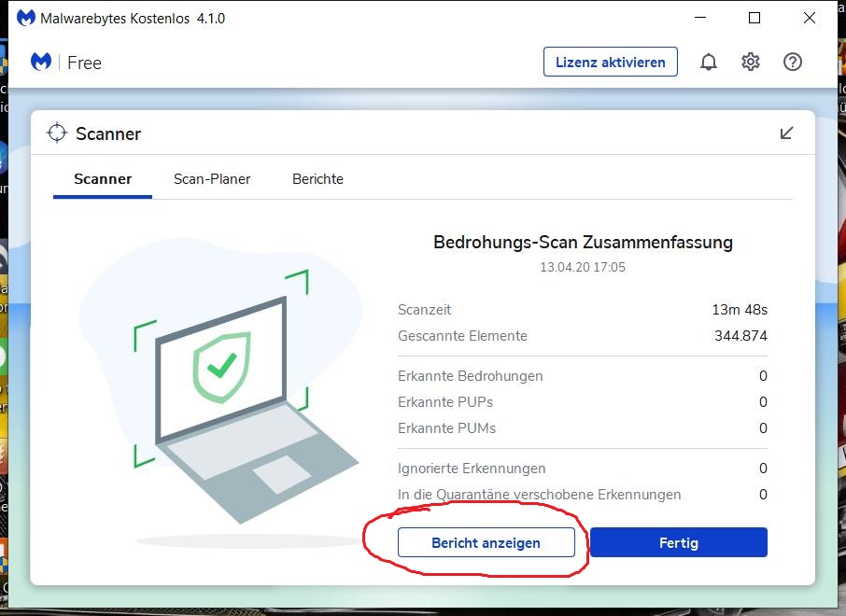This screenshot has width=846, height=616.
Task: Switch to the Scanner tab
Action: point(103,179)
